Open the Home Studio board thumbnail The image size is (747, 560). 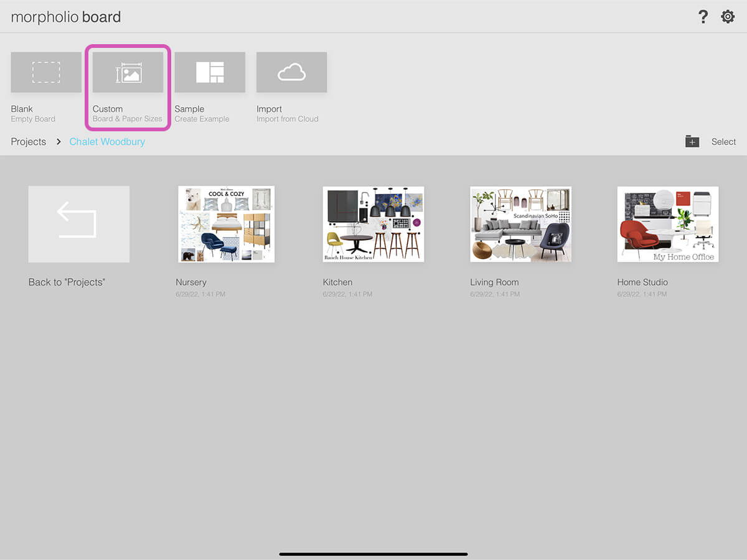667,224
